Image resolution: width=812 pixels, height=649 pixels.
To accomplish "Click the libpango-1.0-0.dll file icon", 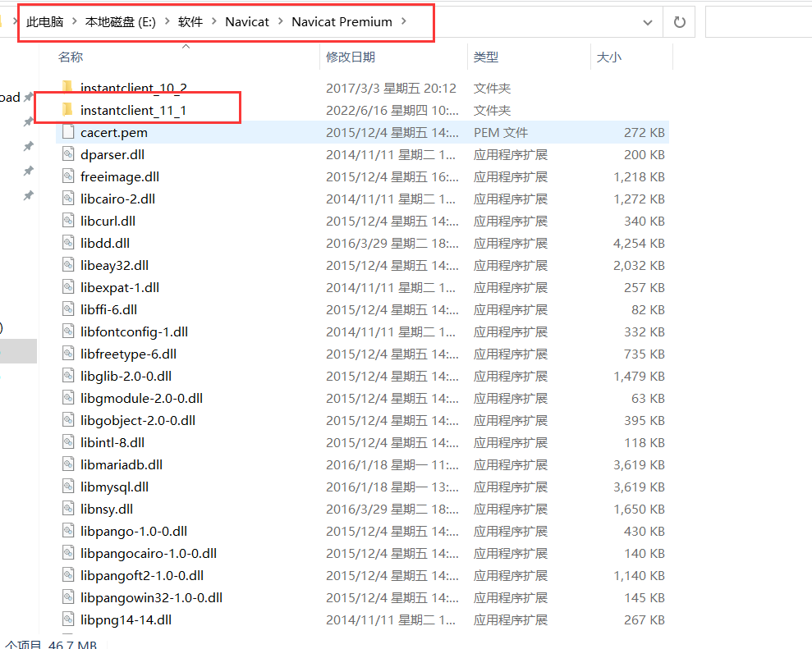I will tap(68, 531).
